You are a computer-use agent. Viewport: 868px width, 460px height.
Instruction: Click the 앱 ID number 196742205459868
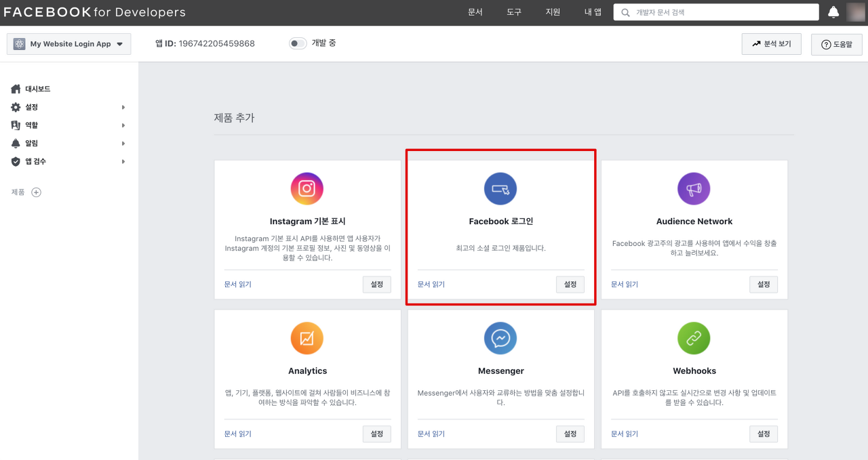click(216, 43)
